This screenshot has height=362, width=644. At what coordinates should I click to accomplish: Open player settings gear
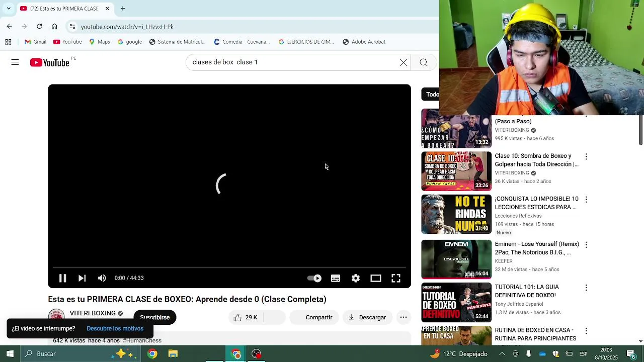(x=356, y=278)
